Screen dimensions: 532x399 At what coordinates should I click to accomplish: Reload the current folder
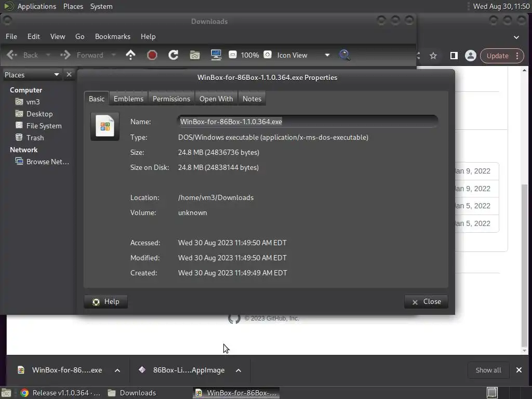(x=174, y=55)
